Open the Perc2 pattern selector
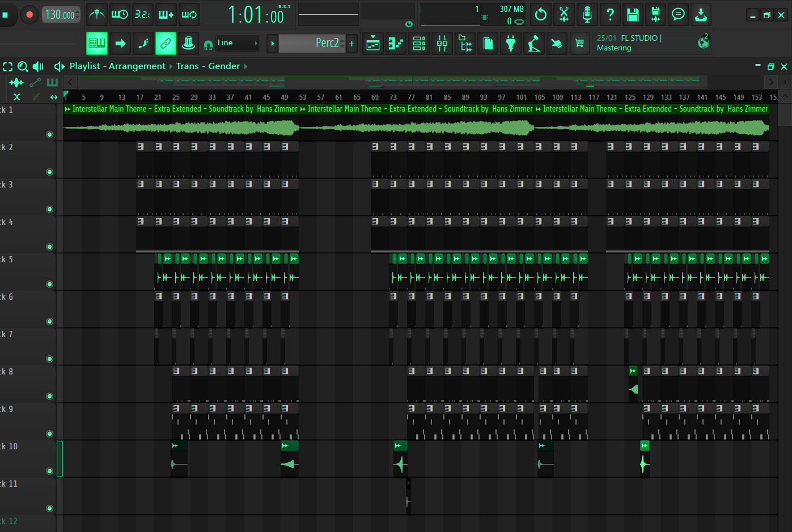 click(x=311, y=43)
